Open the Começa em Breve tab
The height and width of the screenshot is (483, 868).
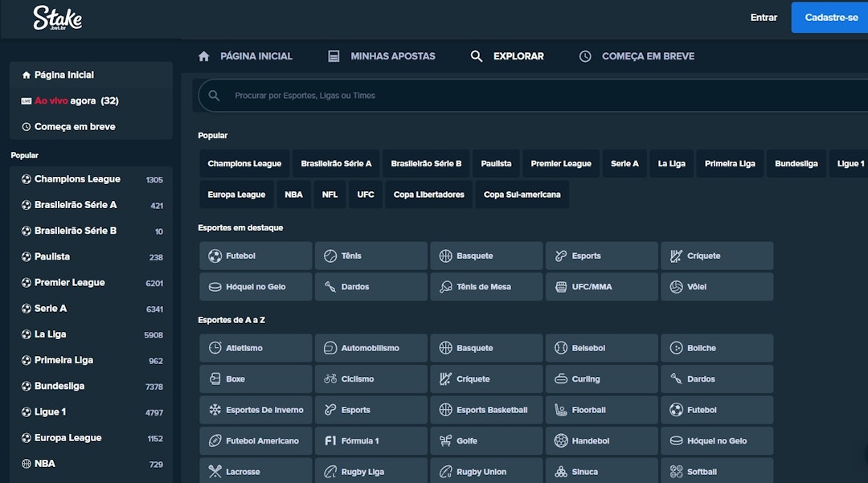(x=637, y=56)
